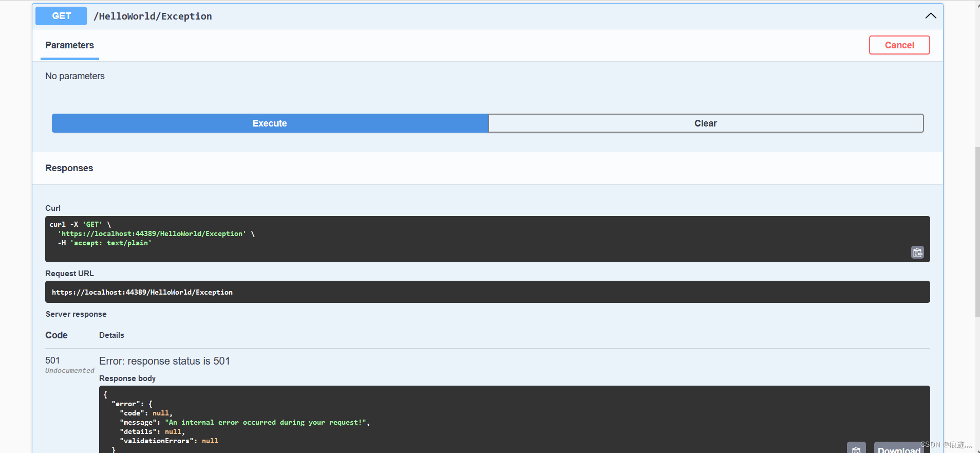Download the response body
The image size is (980, 453).
tap(899, 448)
